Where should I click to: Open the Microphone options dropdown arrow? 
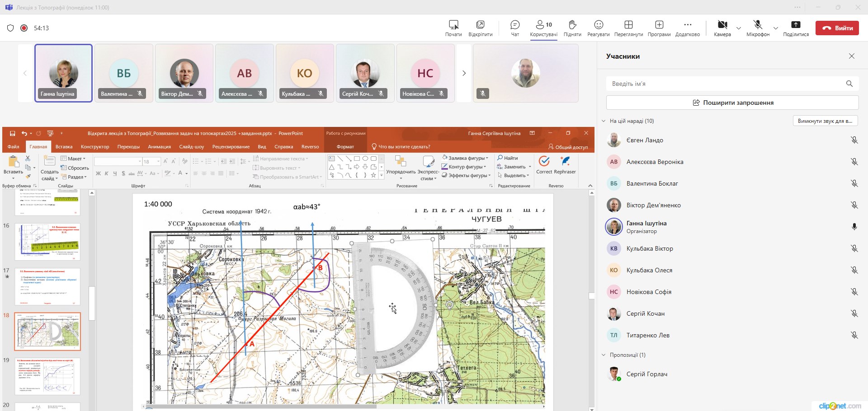[776, 28]
